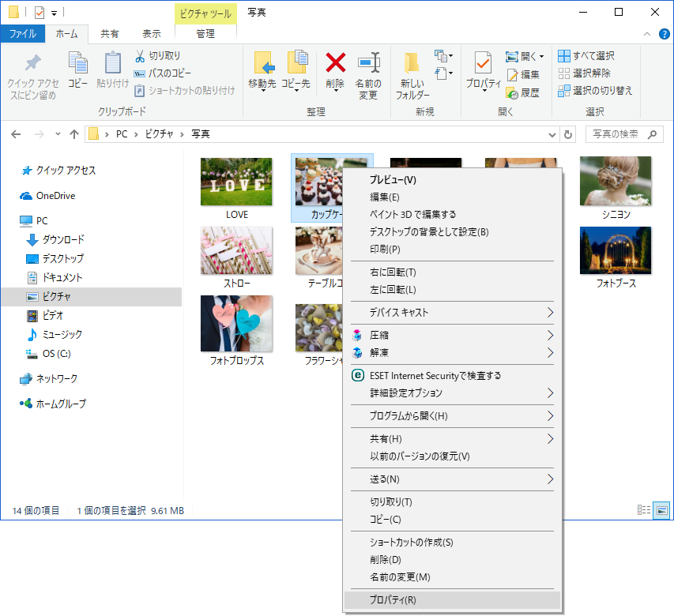Click the red Delete (削除) X icon

click(335, 62)
